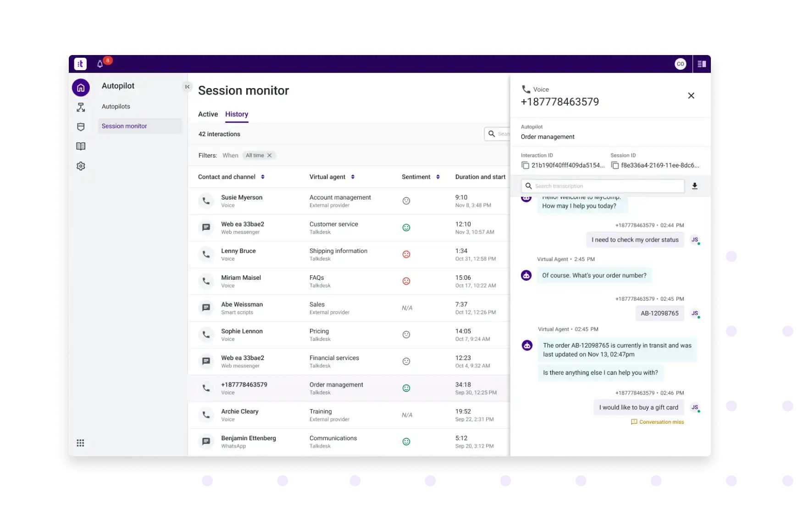798x532 pixels.
Task: Download the conversation transcription
Action: (694, 186)
